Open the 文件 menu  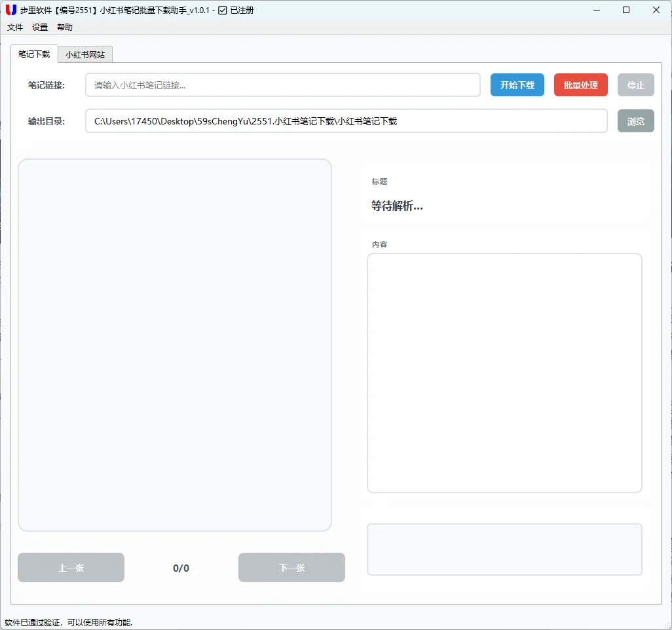(15, 28)
